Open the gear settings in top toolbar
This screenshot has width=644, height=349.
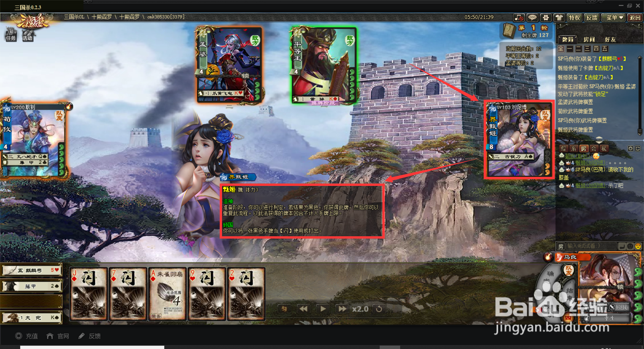(546, 17)
